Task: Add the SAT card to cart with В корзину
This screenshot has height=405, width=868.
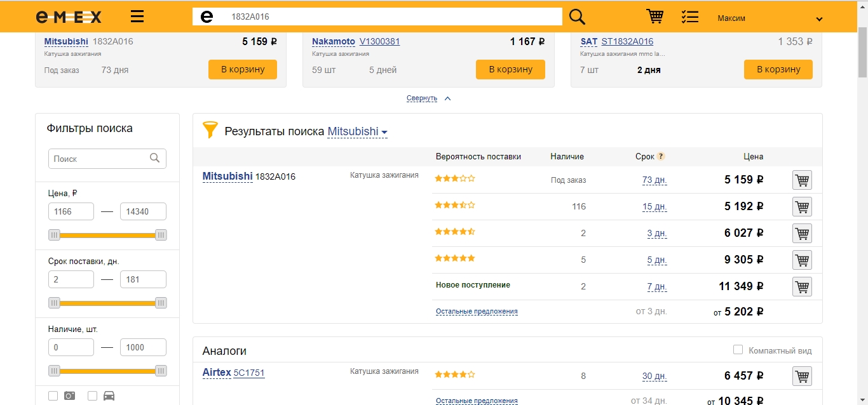Action: pyautogui.click(x=778, y=69)
